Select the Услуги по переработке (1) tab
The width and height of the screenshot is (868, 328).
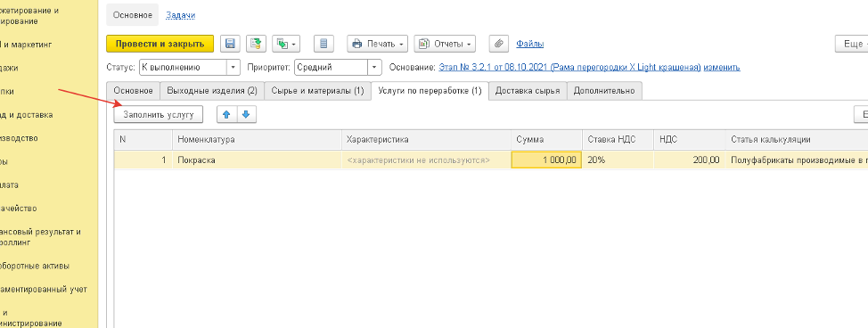(x=430, y=91)
